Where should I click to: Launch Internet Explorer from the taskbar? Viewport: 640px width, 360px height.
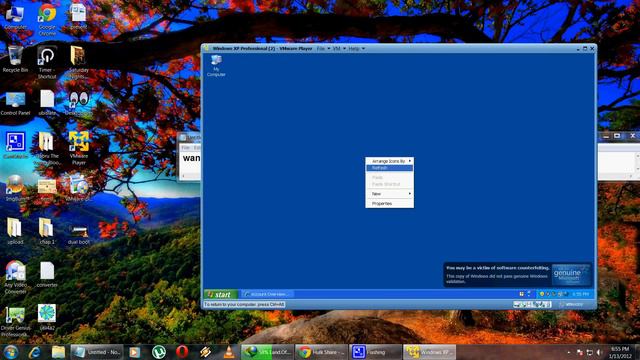point(35,352)
